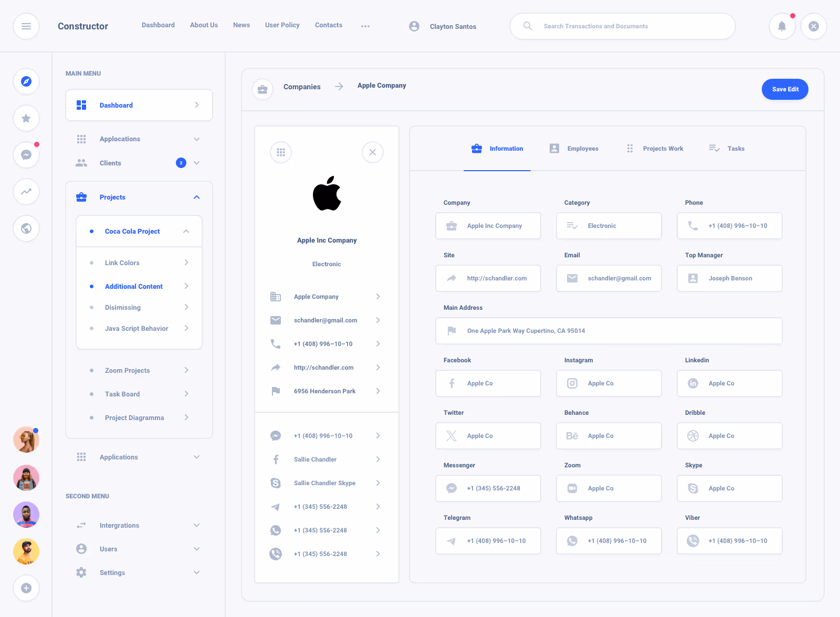Click the more options ellipsis in top nav
The width and height of the screenshot is (840, 617).
365,26
